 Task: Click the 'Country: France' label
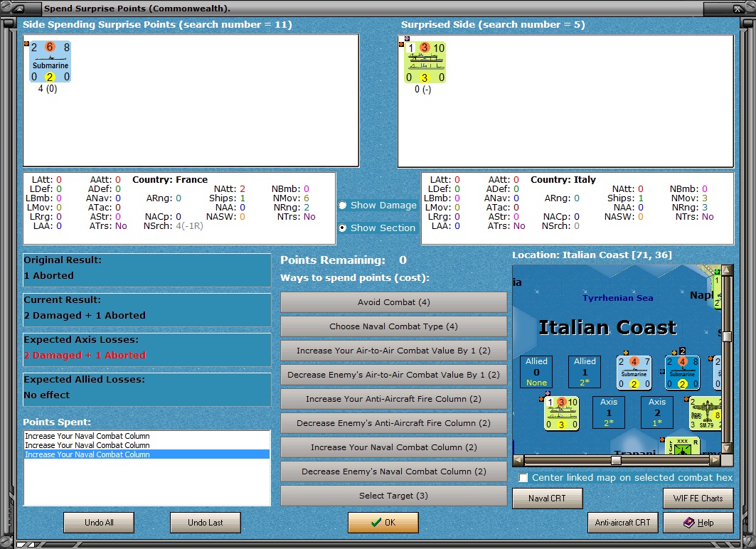coord(170,180)
